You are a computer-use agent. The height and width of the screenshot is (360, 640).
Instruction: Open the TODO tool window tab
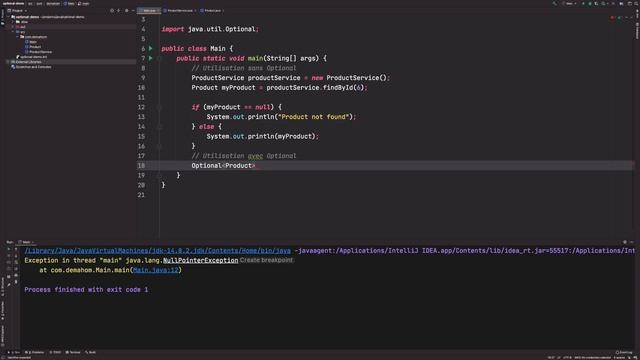coord(56,352)
